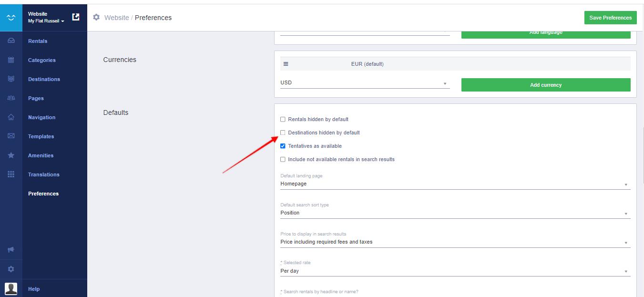
Task: Open the Destinations menu item
Action: pos(44,79)
